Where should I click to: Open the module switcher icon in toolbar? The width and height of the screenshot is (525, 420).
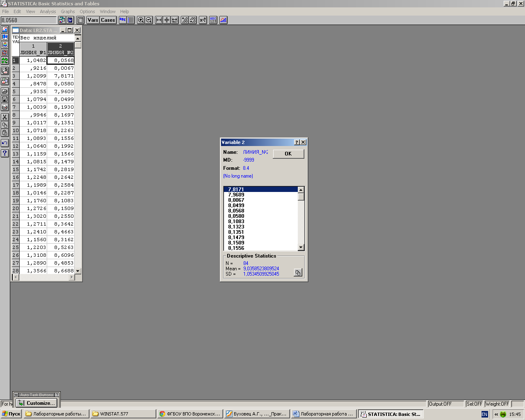(62, 20)
